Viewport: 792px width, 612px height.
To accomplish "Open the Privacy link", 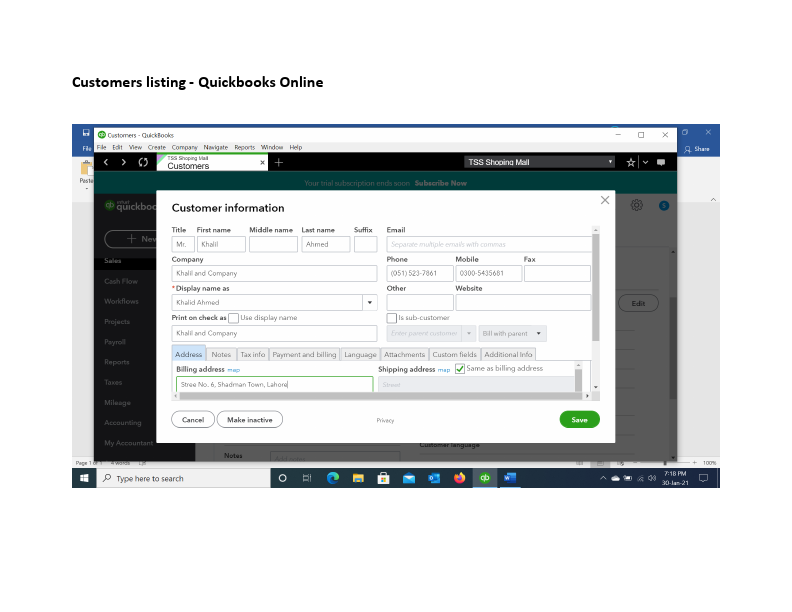I will [385, 420].
